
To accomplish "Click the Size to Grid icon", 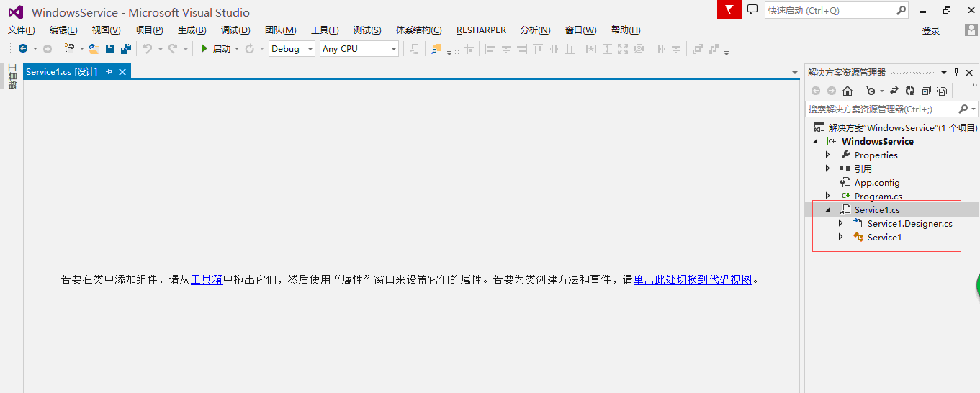I will tap(639, 48).
